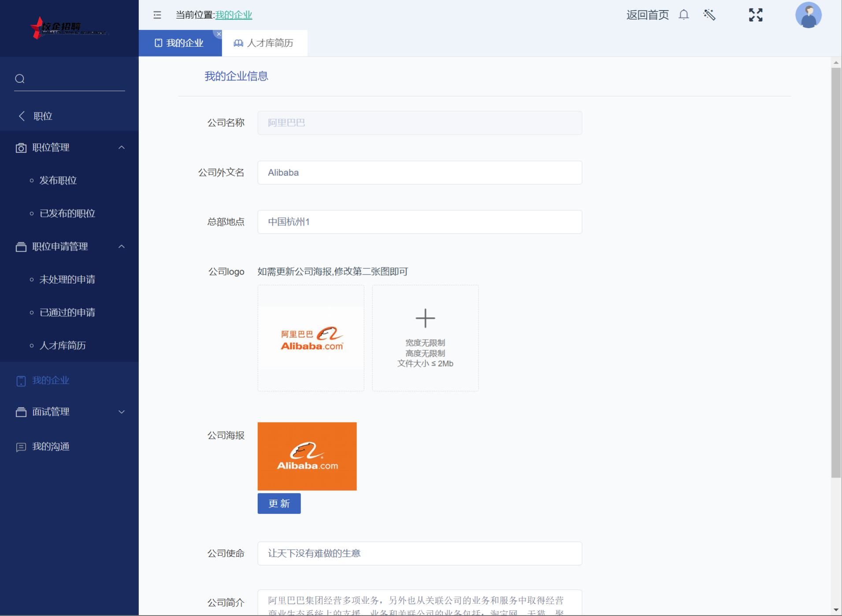This screenshot has width=842, height=616.
Task: Focus the 公司外文名 input field
Action: click(x=419, y=173)
